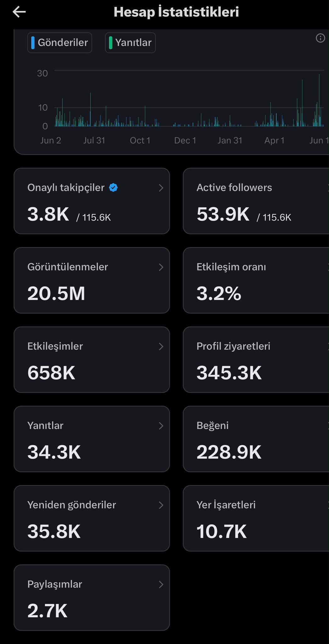
Task: Expand the Görüntülenmeler chevron
Action: click(161, 267)
